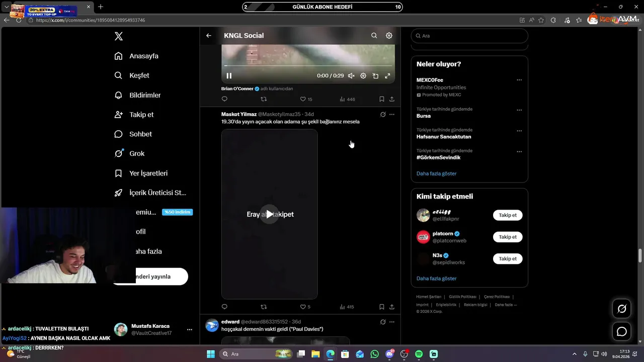644x362 pixels.
Task: Open Keşfet in the sidebar
Action: point(132,75)
